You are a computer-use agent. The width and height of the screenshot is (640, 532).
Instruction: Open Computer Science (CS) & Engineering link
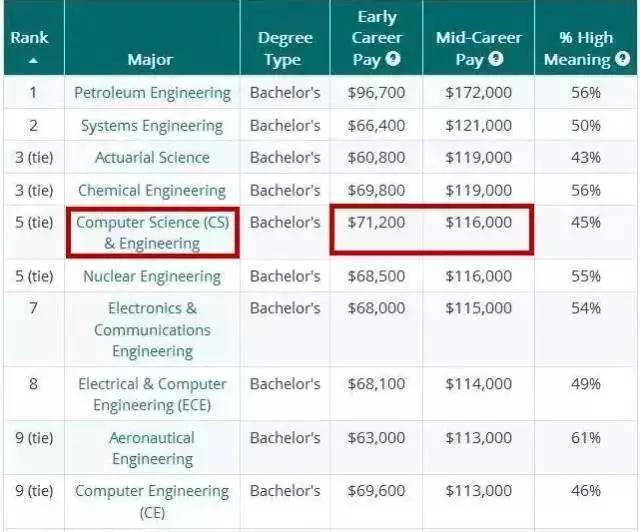[152, 233]
